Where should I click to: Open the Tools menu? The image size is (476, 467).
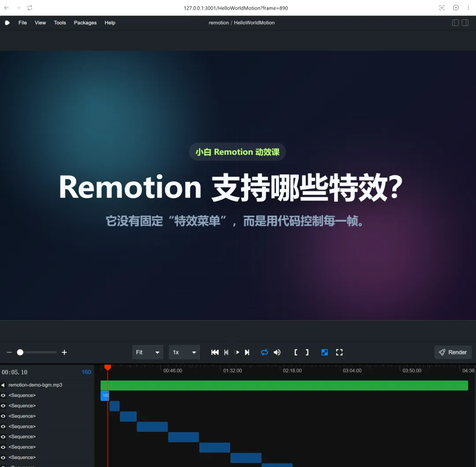[60, 23]
